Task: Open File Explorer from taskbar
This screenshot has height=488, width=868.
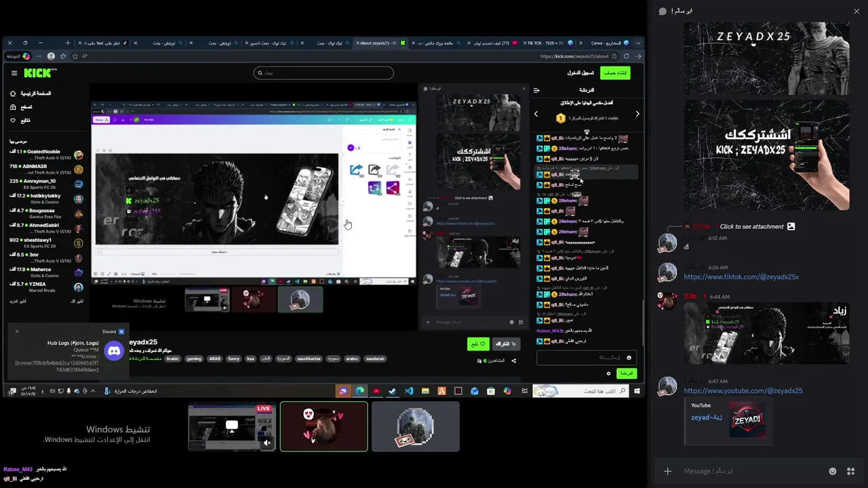Action: pos(425,391)
